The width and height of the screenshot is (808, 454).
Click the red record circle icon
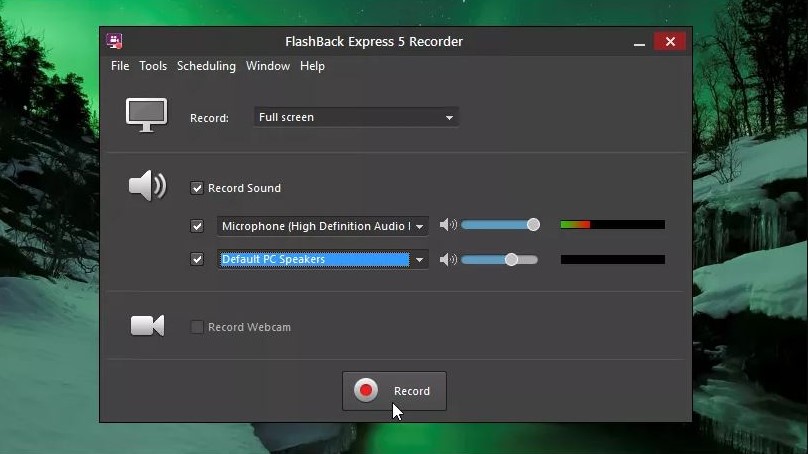366,391
